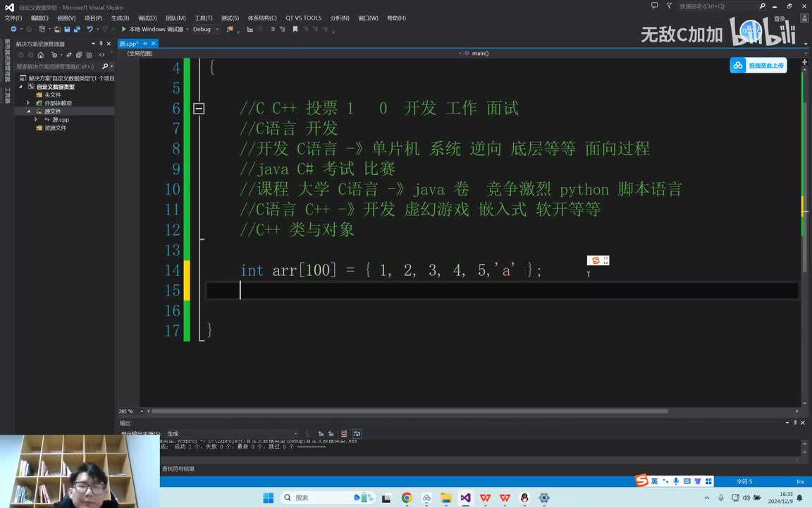Expand the 源.cpp tree node
Image resolution: width=812 pixels, height=508 pixels.
[36, 119]
